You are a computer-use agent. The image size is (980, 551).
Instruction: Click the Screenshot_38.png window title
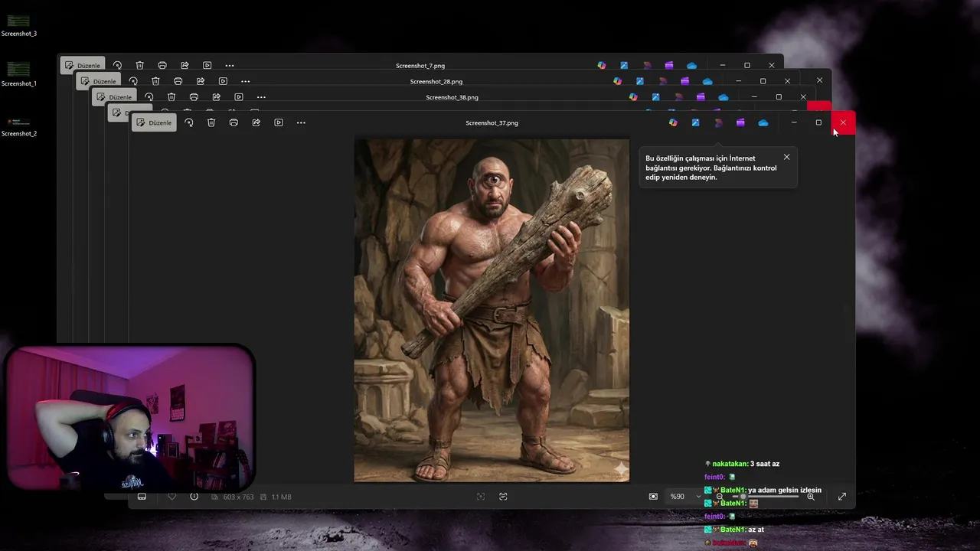[x=452, y=97]
